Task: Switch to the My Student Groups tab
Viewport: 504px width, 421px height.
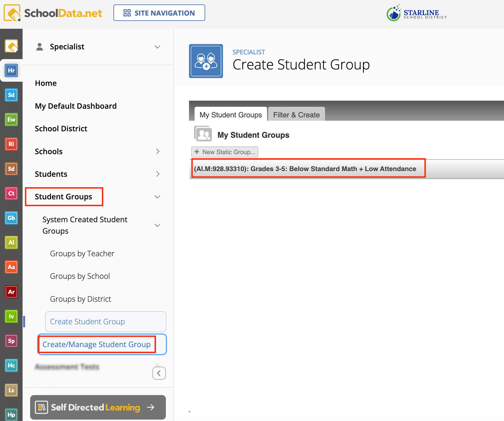Action: 231,114
